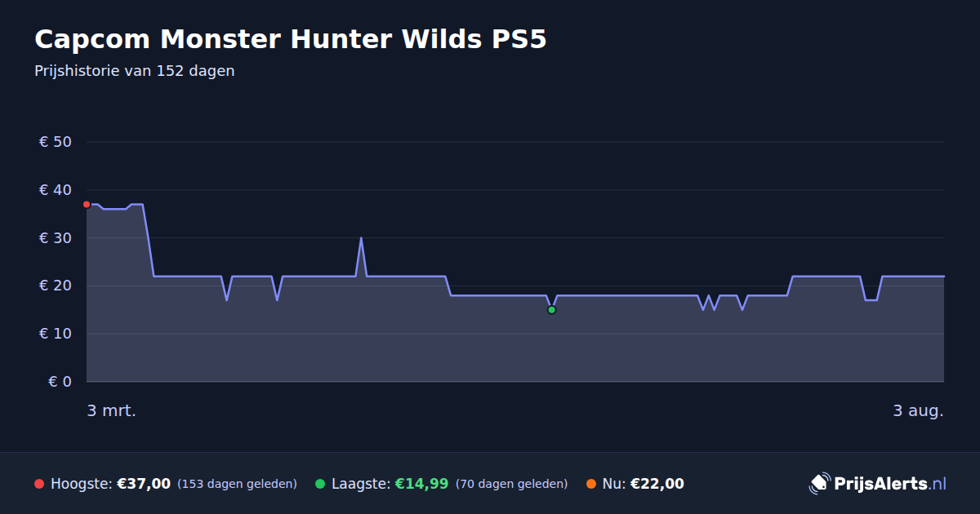Click the € 0 axis label

(60, 382)
